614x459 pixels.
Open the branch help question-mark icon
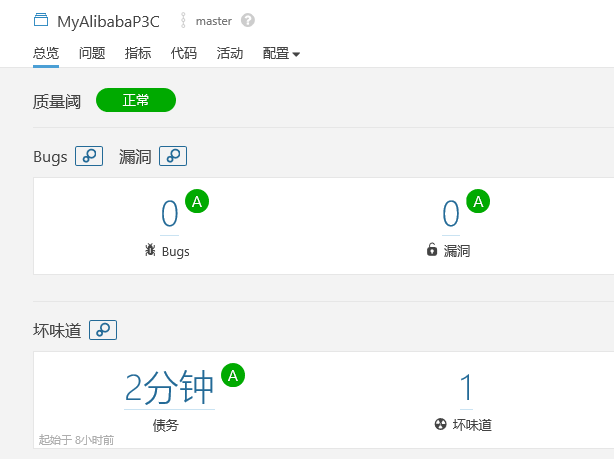tap(248, 20)
